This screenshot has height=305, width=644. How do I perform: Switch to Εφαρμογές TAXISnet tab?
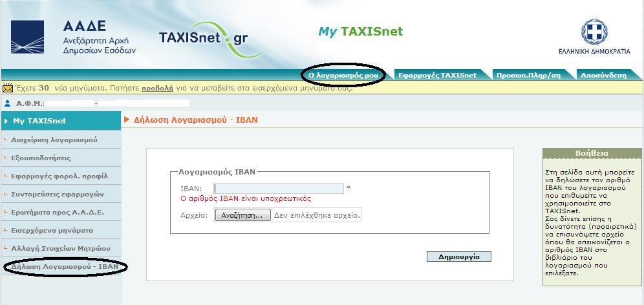point(437,75)
